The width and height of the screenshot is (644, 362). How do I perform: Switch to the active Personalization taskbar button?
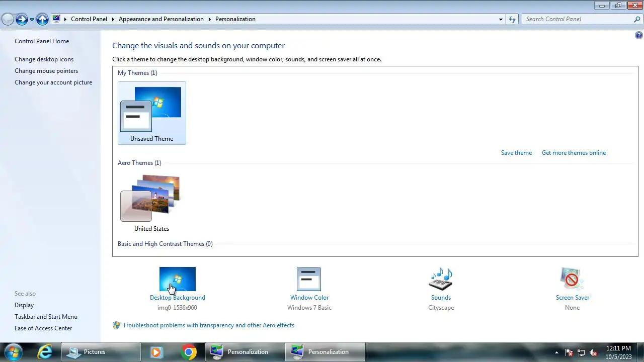pos(326,352)
